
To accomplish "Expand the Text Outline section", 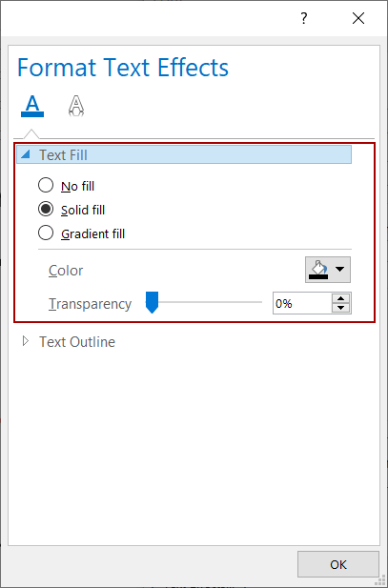I will [77, 341].
